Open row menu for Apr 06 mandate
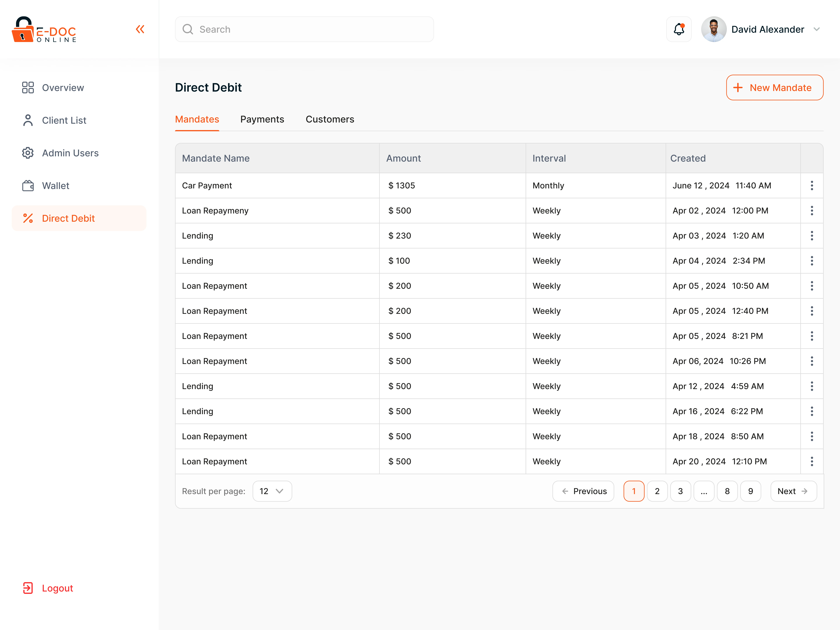 (812, 361)
